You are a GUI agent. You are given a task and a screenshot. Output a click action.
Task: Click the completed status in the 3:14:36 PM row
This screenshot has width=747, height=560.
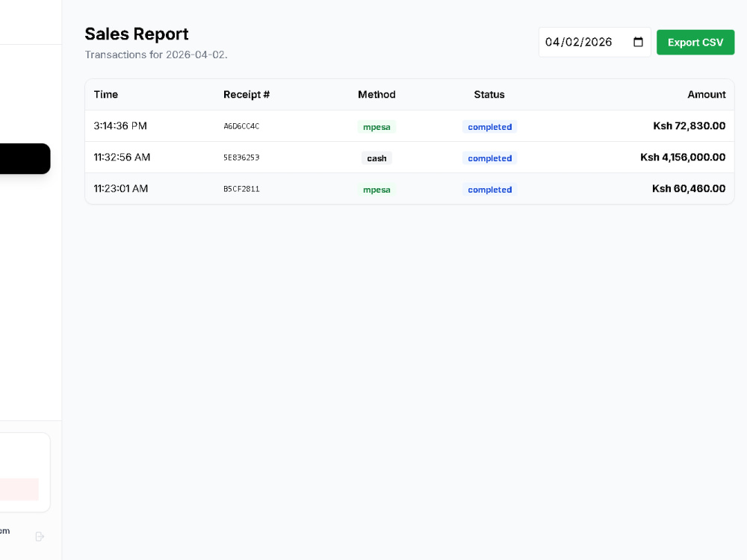(x=489, y=127)
